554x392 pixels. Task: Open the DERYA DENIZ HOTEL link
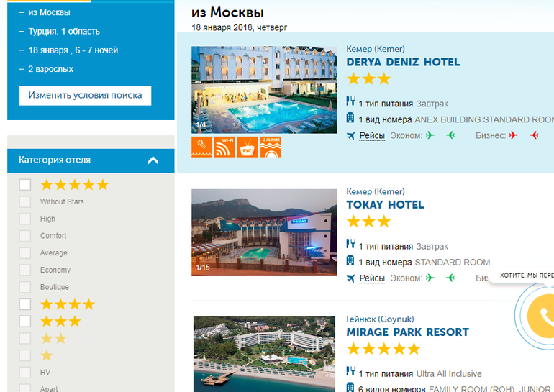pos(403,62)
